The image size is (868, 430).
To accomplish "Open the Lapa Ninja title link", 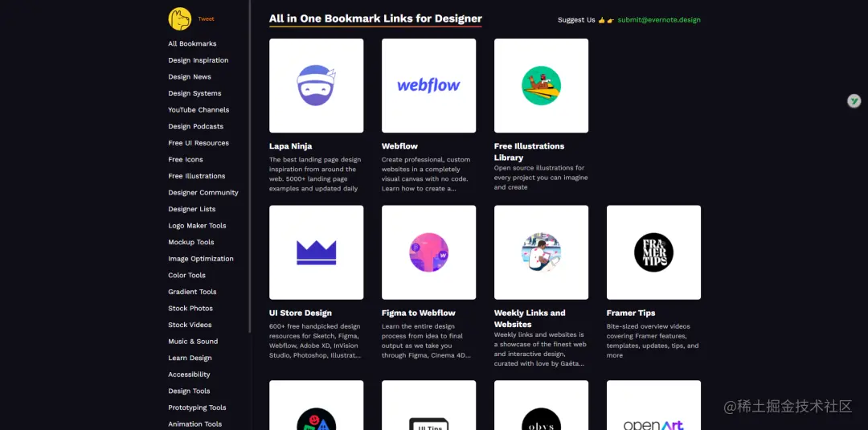I will click(291, 146).
